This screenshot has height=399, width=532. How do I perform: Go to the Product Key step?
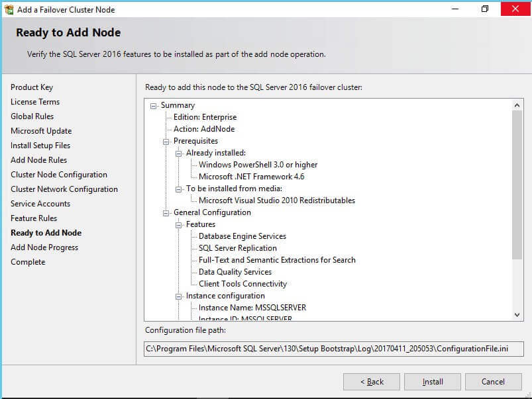point(32,87)
